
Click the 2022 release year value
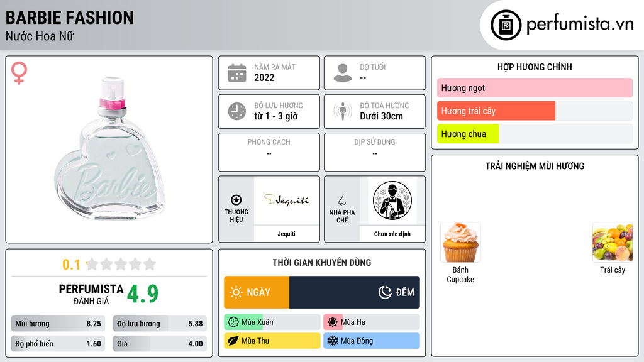click(264, 77)
